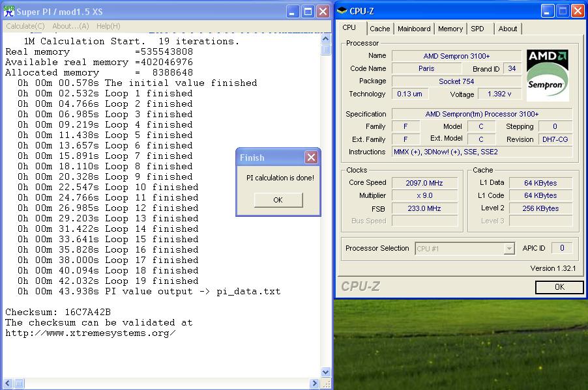Screen dimensions: 588x390
Task: Close the Super PI window
Action: coord(323,12)
